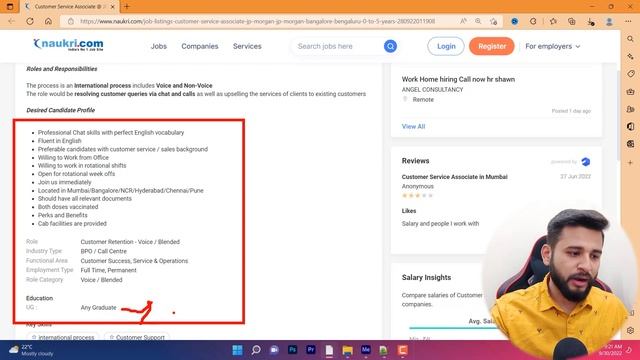
Task: Click the blue search button on Naukri
Action: [390, 46]
